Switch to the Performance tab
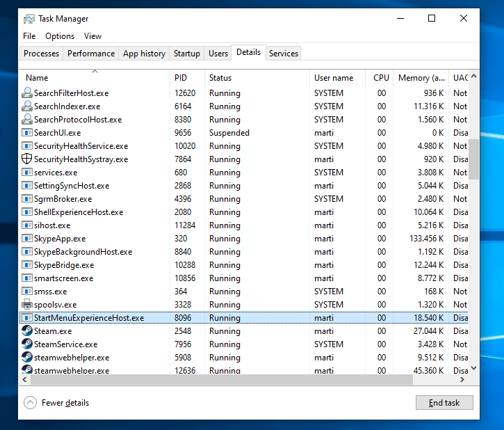 [x=91, y=54]
